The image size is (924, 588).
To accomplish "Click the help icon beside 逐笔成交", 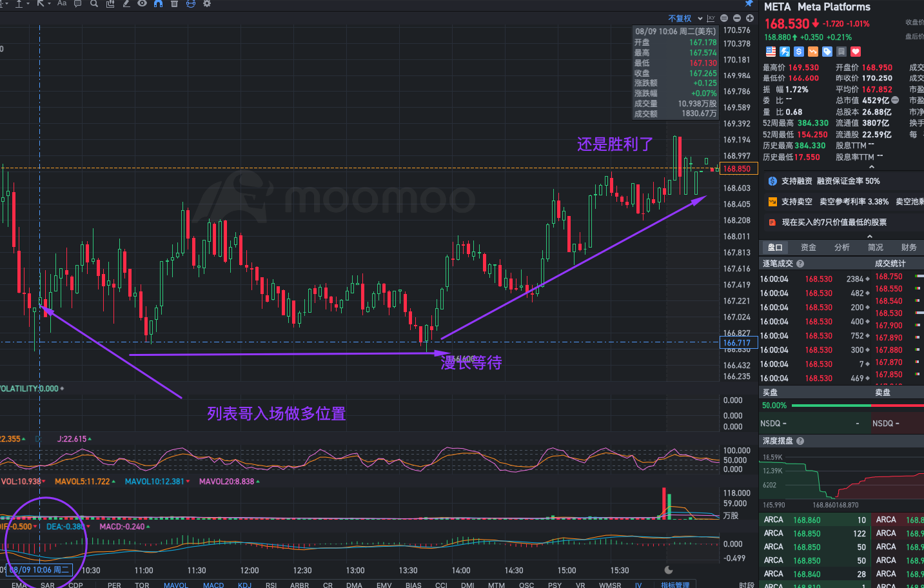I will coord(800,264).
